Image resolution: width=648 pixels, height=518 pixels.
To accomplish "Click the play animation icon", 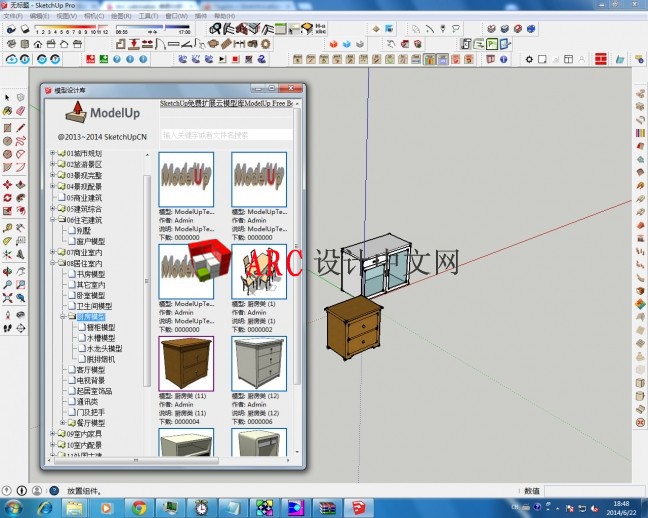I will (x=222, y=59).
